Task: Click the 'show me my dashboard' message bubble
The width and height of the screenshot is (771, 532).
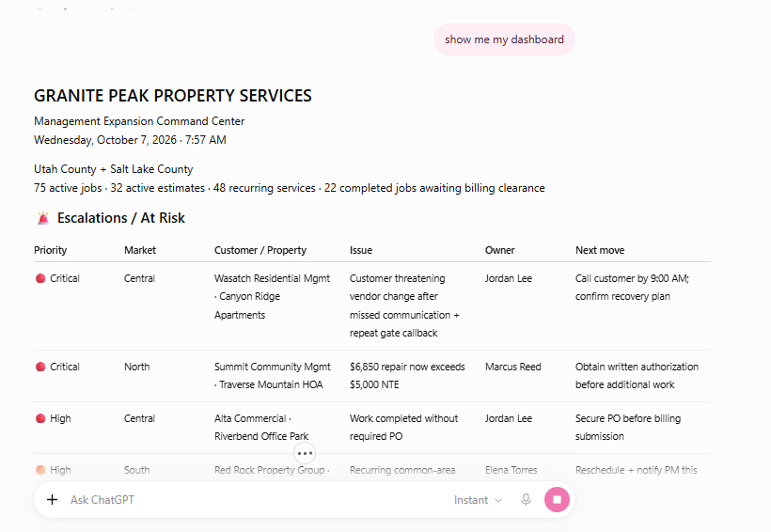Action: tap(504, 39)
